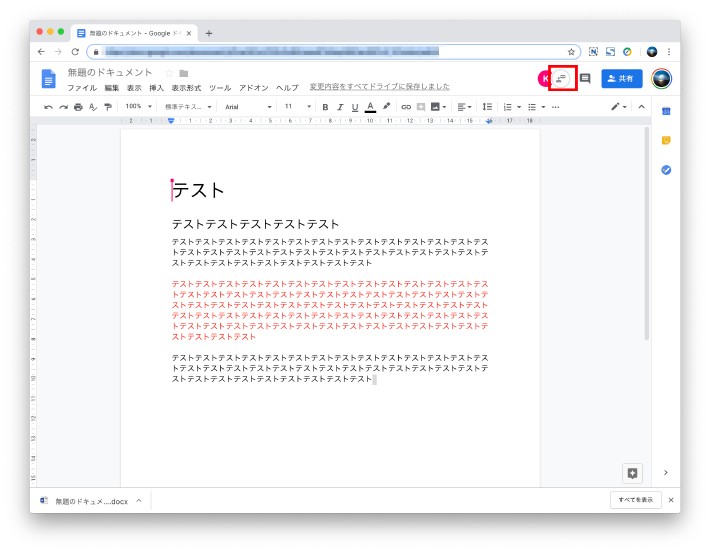Screen dimensions: 710x552
Task: Open zoom level 100% dropdown
Action: [x=139, y=106]
